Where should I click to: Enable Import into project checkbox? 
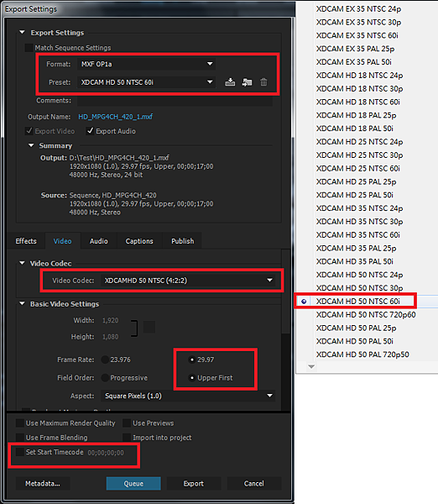click(x=127, y=438)
